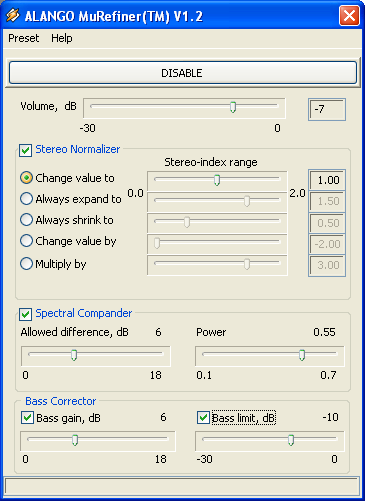Click the Always shrink to slider thumb
The width and height of the screenshot is (365, 501).
click(x=187, y=222)
